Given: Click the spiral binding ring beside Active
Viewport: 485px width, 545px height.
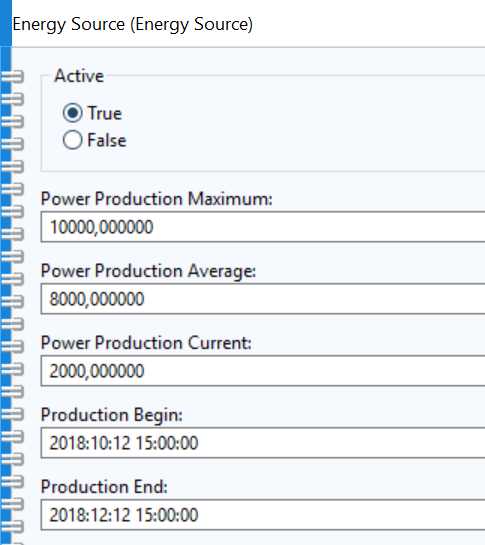Looking at the screenshot, I should click(13, 76).
